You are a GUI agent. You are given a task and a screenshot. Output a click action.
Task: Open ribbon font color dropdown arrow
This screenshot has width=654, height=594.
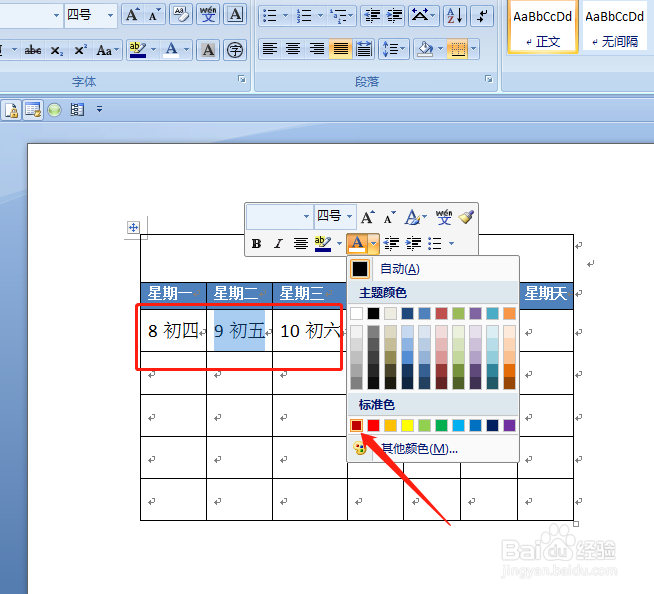coord(186,50)
